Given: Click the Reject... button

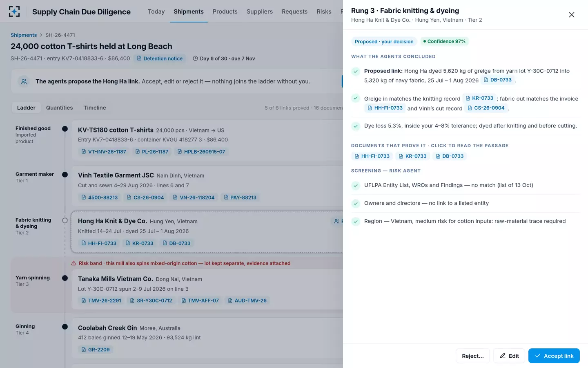Looking at the screenshot, I should (473, 356).
